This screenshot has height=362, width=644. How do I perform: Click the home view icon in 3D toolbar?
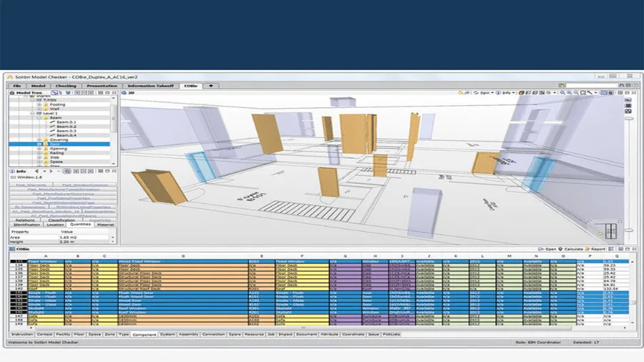(460, 93)
